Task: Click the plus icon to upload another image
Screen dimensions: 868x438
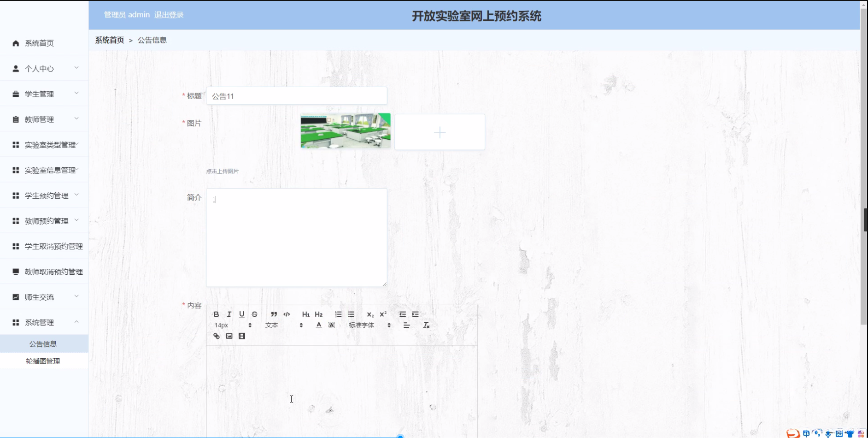Action: pos(440,132)
